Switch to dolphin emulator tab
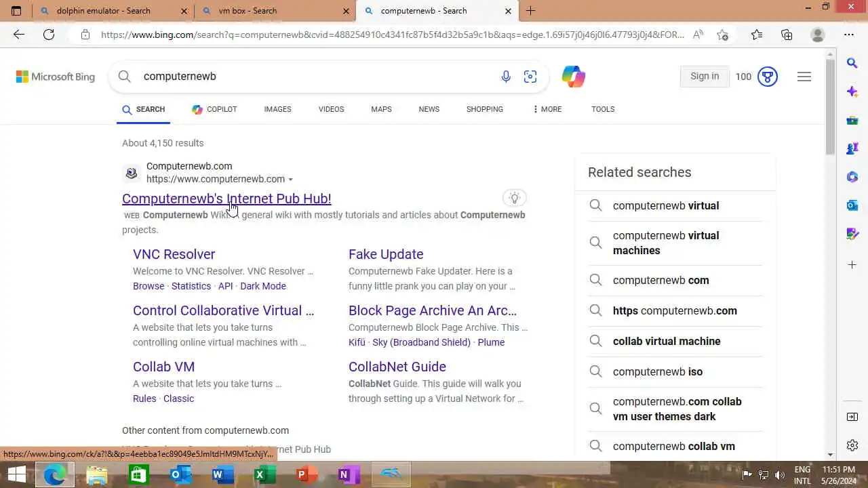Screen dimensions: 868x488 [x=103, y=11]
